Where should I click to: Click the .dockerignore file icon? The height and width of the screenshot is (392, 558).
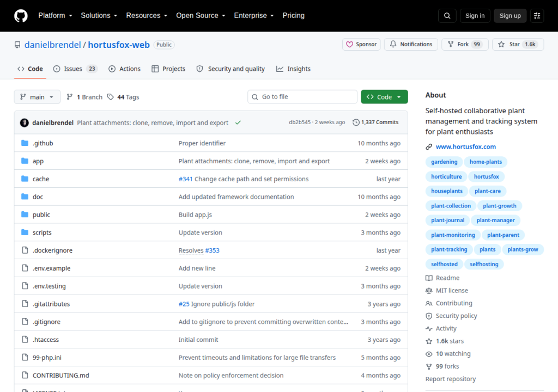[x=25, y=250]
